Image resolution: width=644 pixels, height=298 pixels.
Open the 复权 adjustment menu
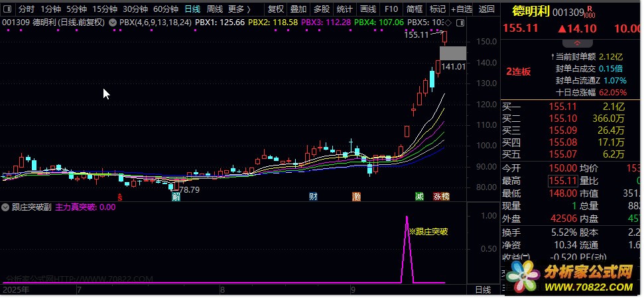pyautogui.click(x=275, y=9)
